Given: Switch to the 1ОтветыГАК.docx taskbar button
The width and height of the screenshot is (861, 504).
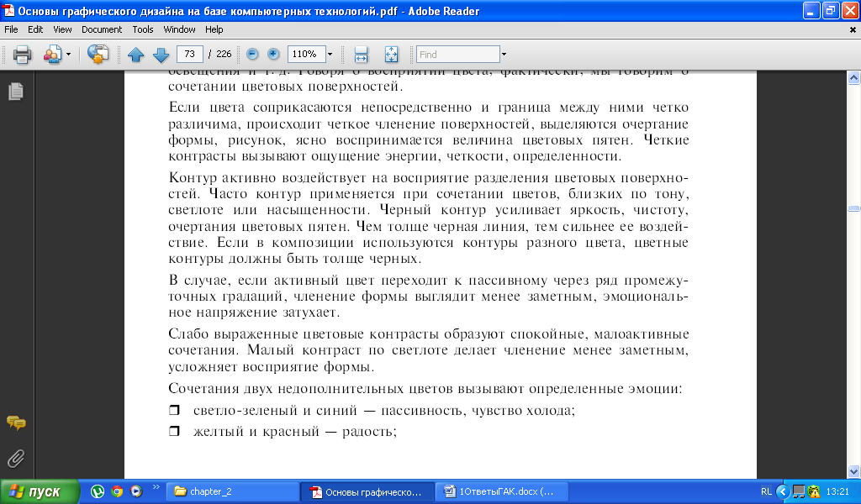Looking at the screenshot, I should [503, 492].
